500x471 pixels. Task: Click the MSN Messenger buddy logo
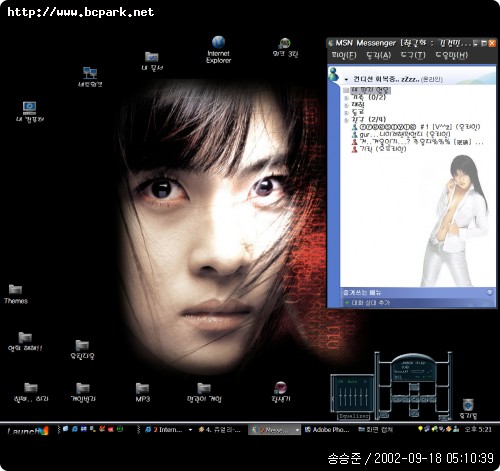click(333, 74)
